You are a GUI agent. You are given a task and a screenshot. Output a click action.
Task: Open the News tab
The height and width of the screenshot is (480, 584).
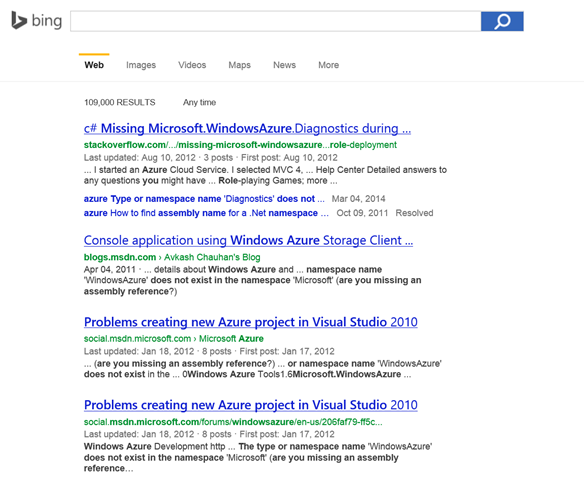pos(284,65)
